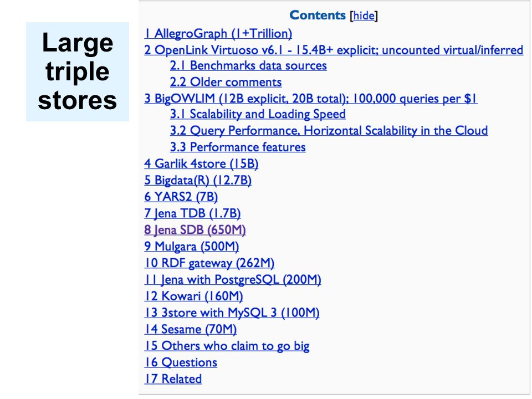
Task: Open the YARS2 (7B) link
Action: (181, 197)
